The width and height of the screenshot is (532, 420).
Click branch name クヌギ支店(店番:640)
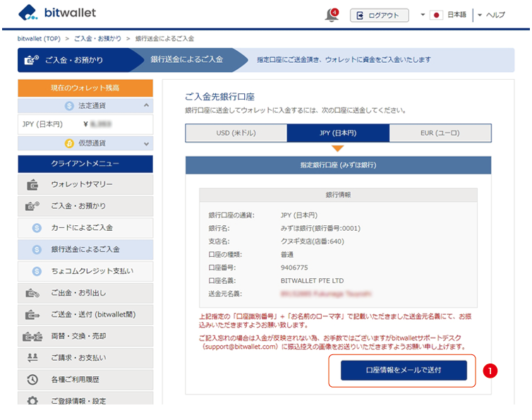(x=312, y=241)
